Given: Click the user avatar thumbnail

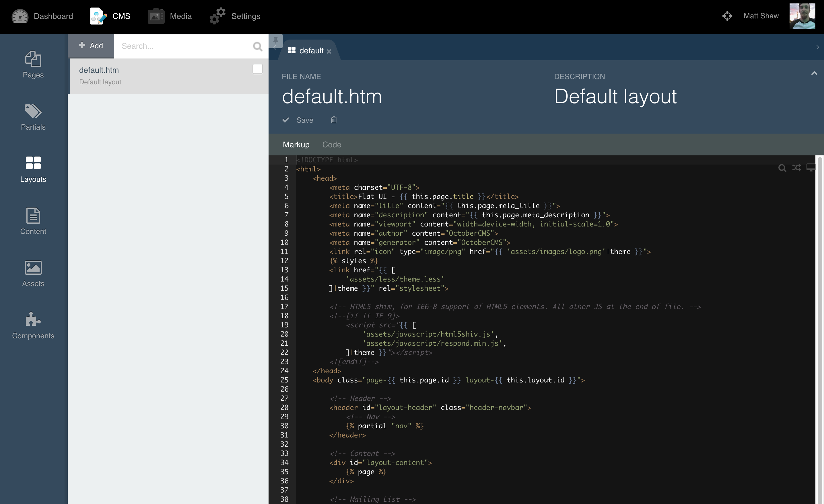Looking at the screenshot, I should pos(802,16).
